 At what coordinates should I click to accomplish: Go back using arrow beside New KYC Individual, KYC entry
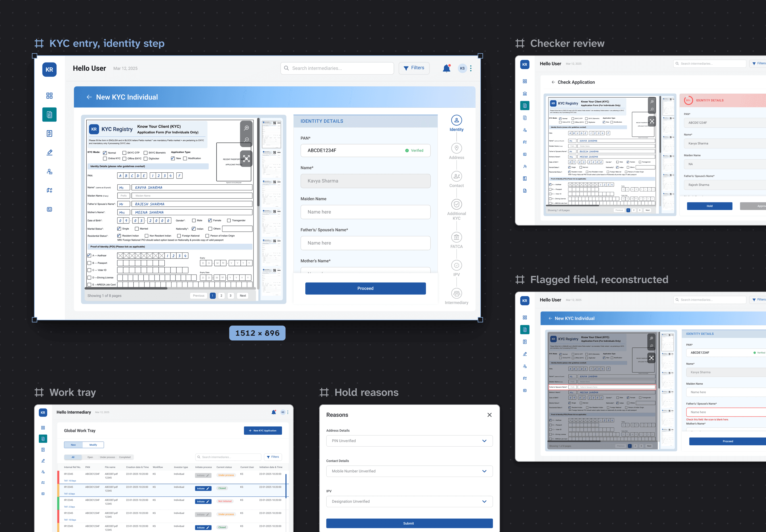89,97
